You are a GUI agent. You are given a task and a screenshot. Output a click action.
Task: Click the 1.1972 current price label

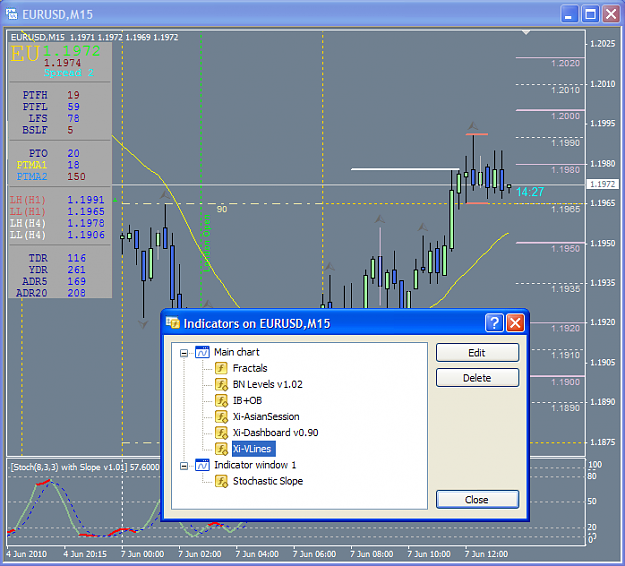(x=602, y=184)
